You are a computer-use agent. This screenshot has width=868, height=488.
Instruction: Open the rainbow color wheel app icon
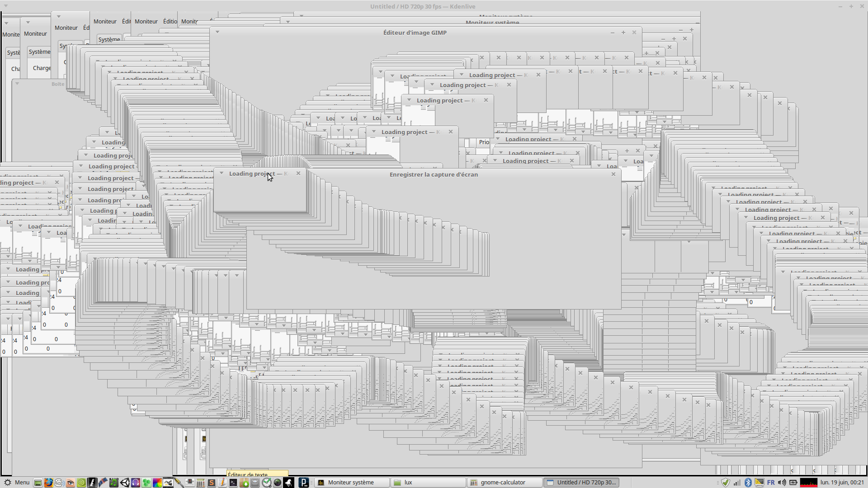point(157,483)
